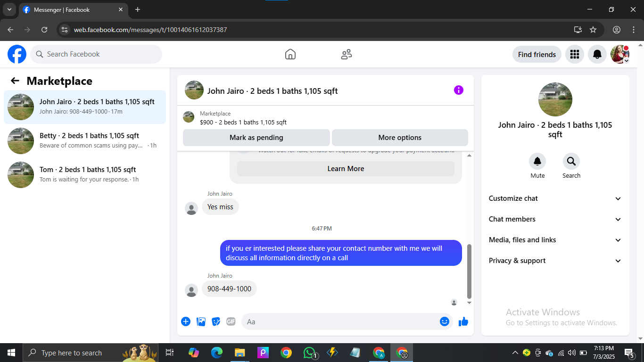Open Chrome profile icon
The width and height of the screenshot is (644, 362).
(617, 30)
